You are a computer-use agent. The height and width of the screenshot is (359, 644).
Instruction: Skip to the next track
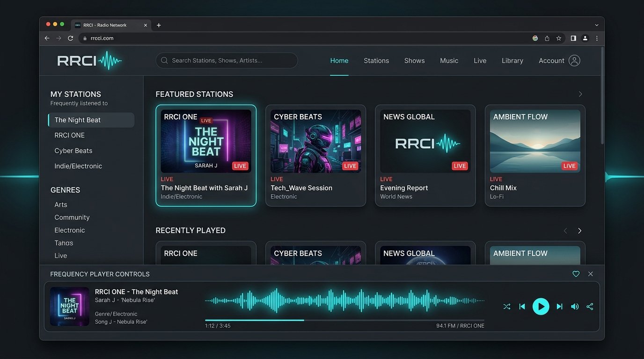pos(559,307)
